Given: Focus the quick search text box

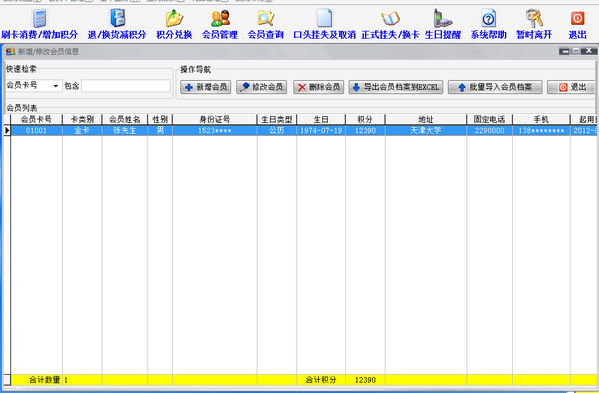Looking at the screenshot, I should pyautogui.click(x=126, y=86).
